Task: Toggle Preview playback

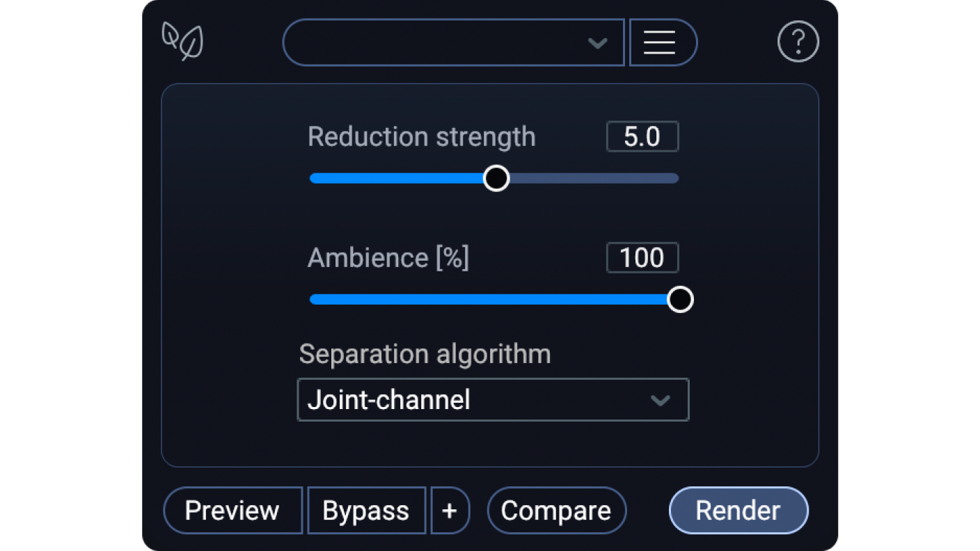Action: coord(232,511)
